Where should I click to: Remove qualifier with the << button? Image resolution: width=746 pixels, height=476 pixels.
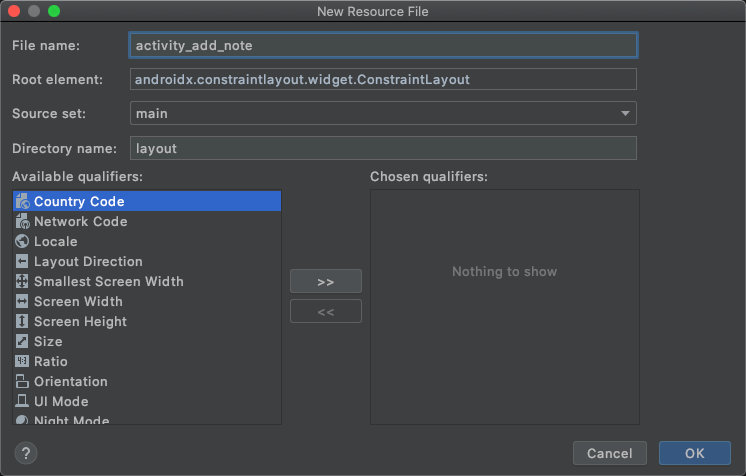point(325,311)
